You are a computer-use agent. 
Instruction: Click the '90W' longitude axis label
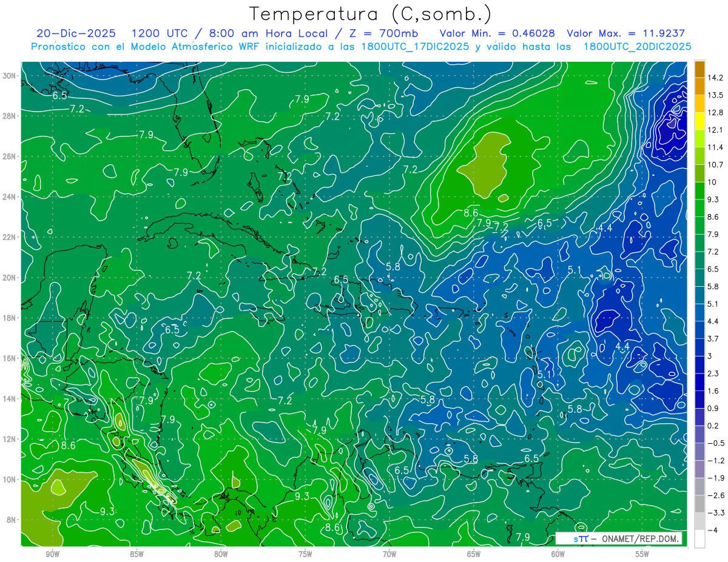pos(52,554)
